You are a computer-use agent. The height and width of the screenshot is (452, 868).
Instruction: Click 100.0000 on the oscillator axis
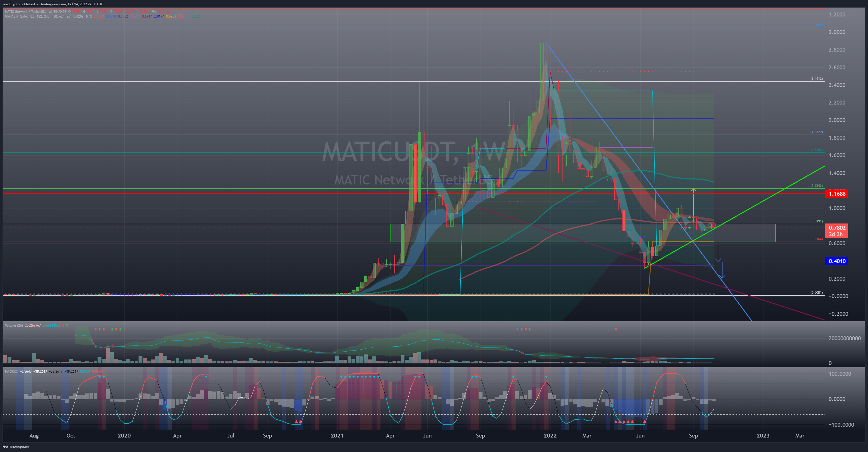(840, 373)
